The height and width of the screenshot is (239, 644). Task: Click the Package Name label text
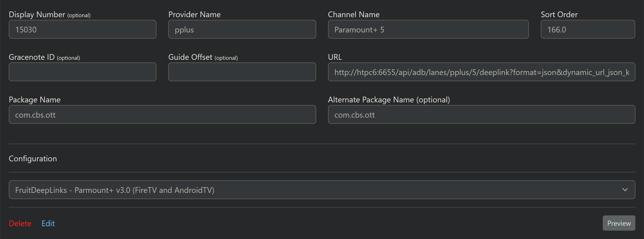point(34,100)
